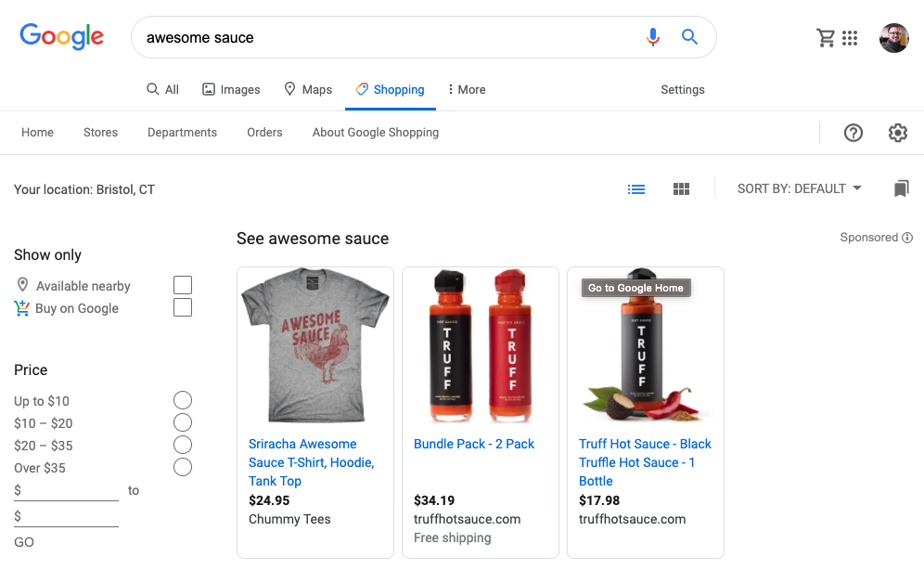Click the search magnifier icon
This screenshot has height=570, width=924.
(x=689, y=37)
